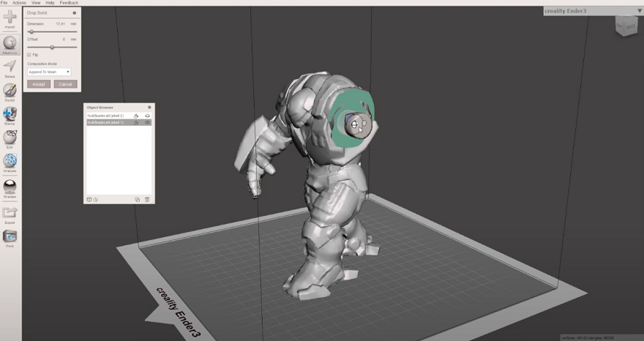
Task: Choose the Stamp tool
Action: coord(10,114)
